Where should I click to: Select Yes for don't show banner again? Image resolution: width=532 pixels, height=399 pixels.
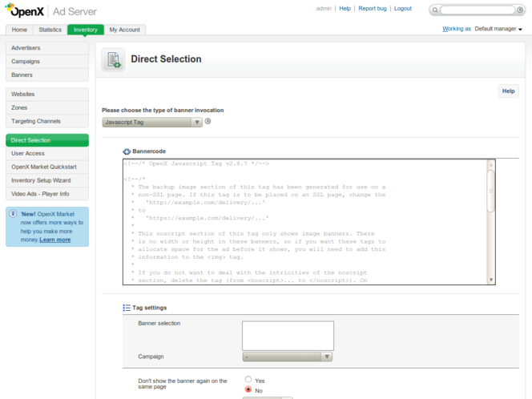pyautogui.click(x=248, y=380)
